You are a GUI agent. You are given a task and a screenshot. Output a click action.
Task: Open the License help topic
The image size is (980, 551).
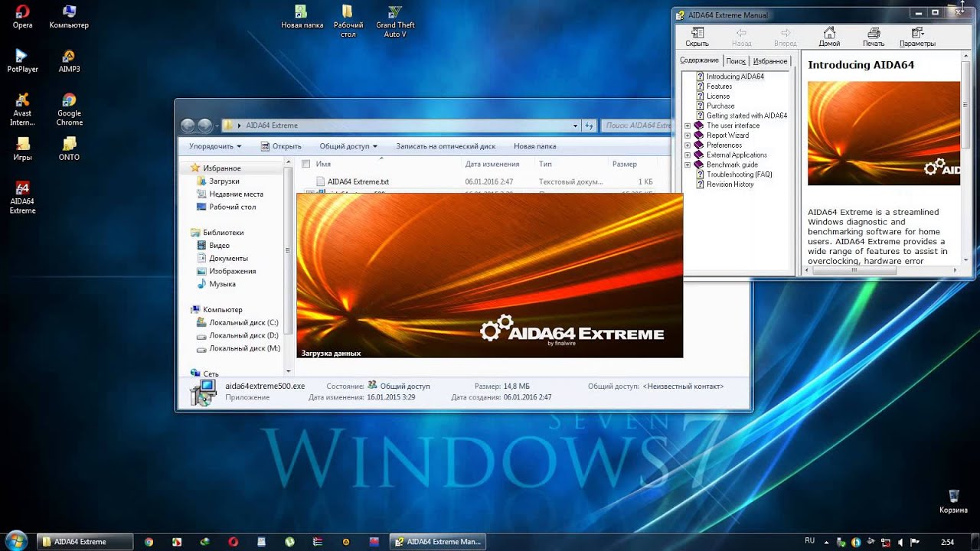click(718, 96)
